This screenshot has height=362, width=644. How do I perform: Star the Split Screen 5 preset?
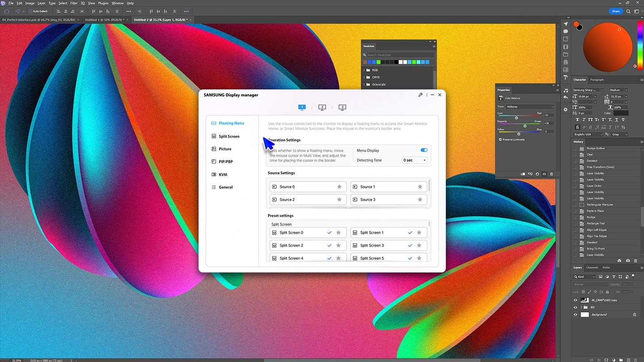coord(419,258)
